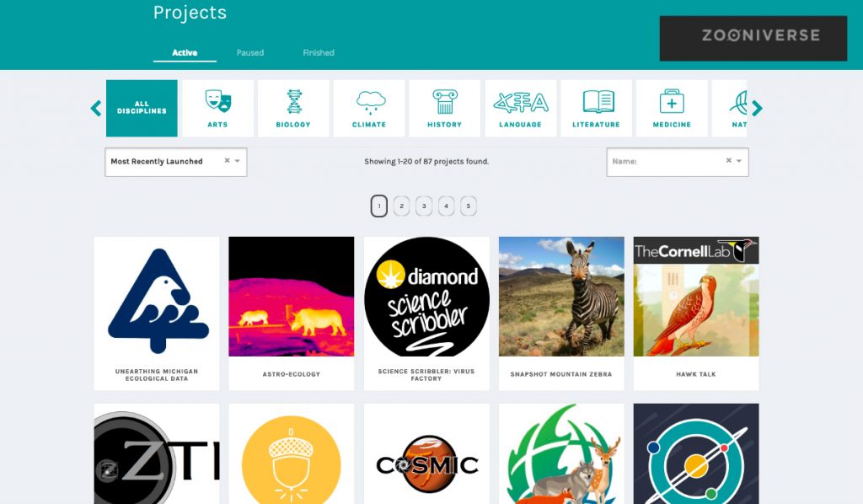Screen dimensions: 863x504
Task: Select the Biology discipline icon
Action: pyautogui.click(x=293, y=107)
